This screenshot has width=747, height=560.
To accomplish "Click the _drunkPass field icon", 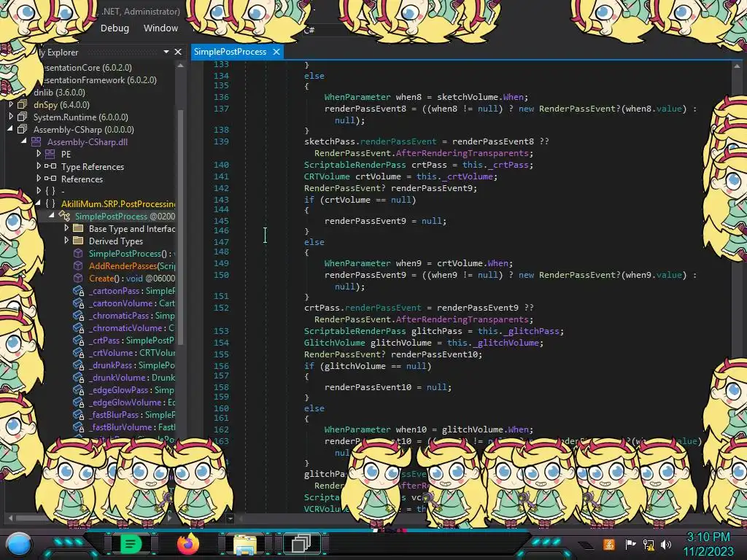I will click(x=79, y=365).
